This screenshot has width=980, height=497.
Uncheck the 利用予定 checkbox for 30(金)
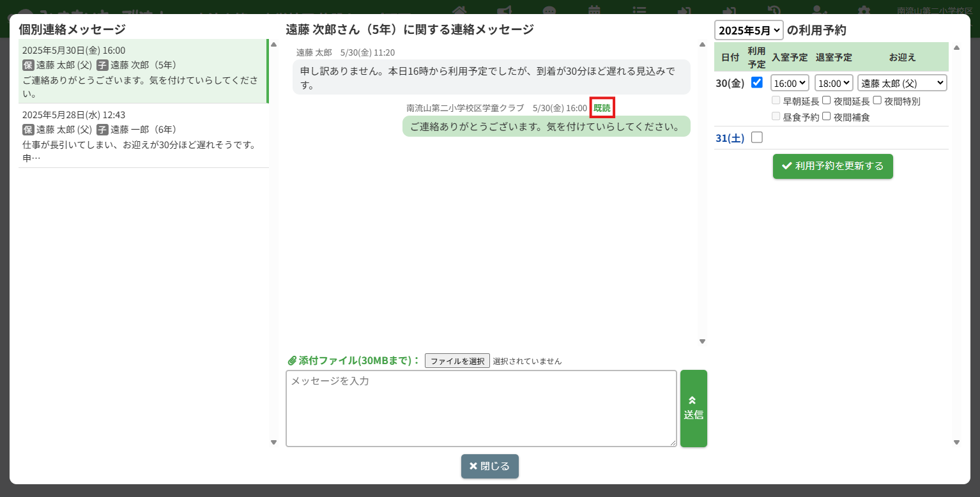757,82
